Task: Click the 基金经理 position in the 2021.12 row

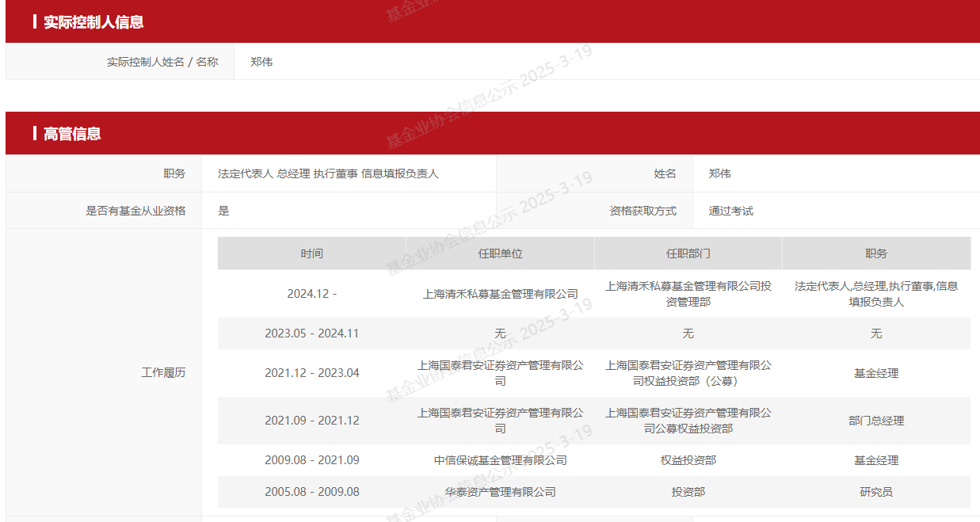Action: click(876, 372)
